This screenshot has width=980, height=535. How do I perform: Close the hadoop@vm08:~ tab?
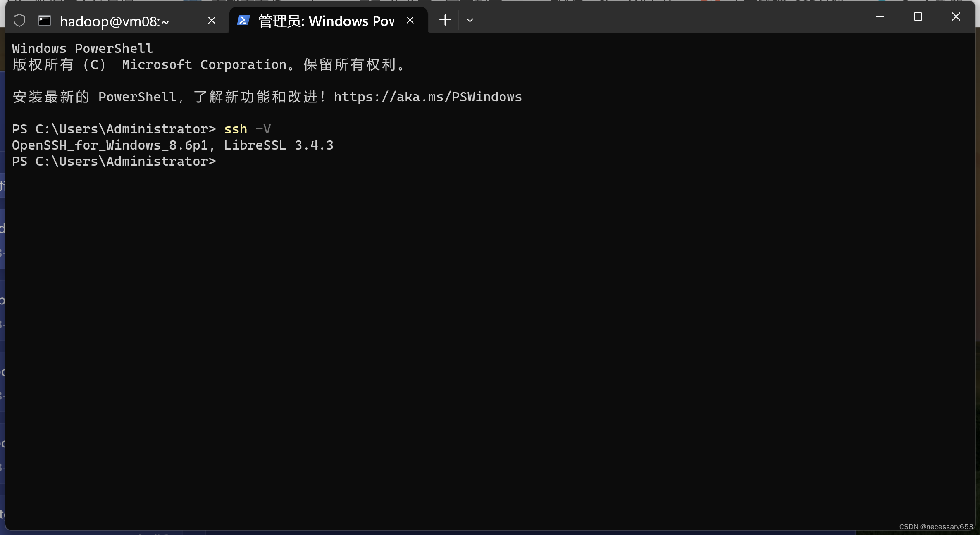[x=212, y=20]
